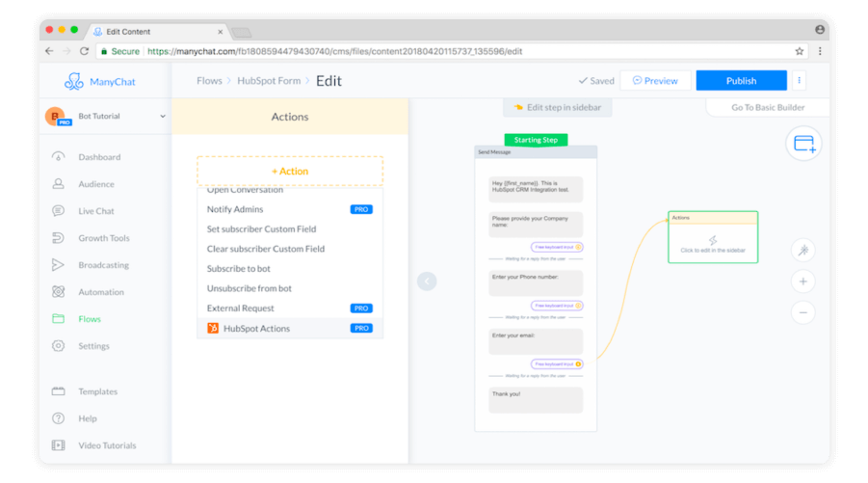Select Notify Admins action
The height and width of the screenshot is (483, 868).
290,209
